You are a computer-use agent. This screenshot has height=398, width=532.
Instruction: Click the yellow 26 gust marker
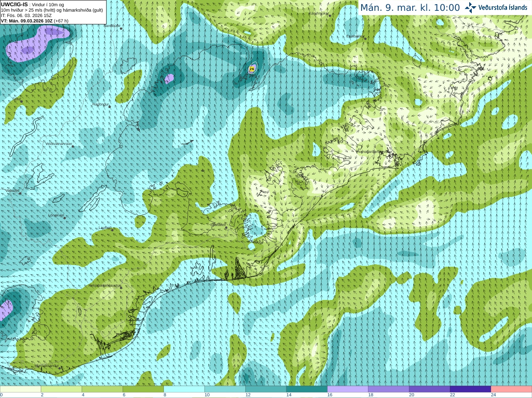point(252,69)
